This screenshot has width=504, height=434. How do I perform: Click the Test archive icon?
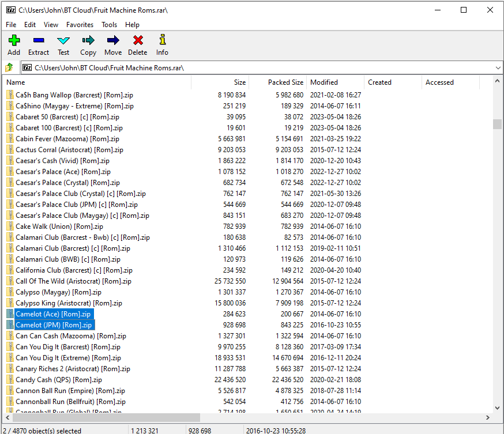[x=63, y=40]
